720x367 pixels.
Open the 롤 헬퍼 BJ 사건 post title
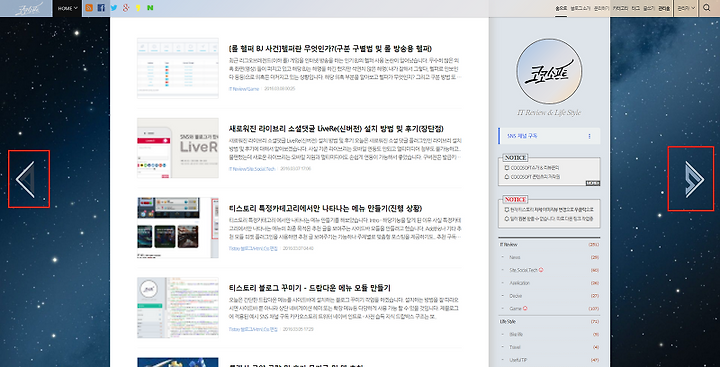[330, 49]
